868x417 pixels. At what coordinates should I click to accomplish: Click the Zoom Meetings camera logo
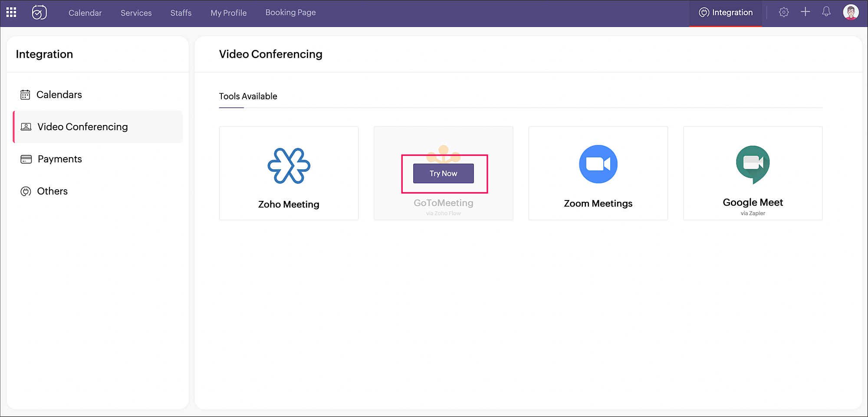(598, 164)
